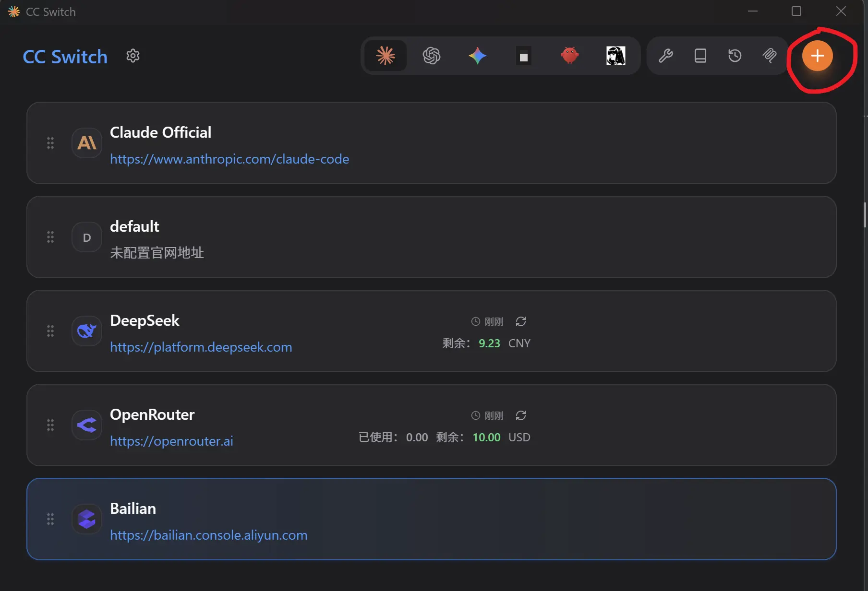Open the anthropic.com/claude-code link
The image size is (868, 591).
coord(229,159)
